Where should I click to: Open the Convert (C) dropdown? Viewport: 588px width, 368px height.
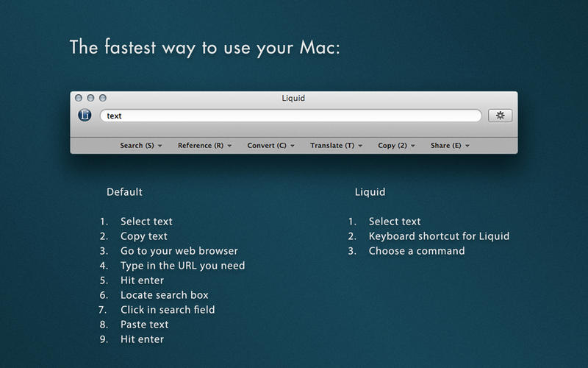pos(270,145)
